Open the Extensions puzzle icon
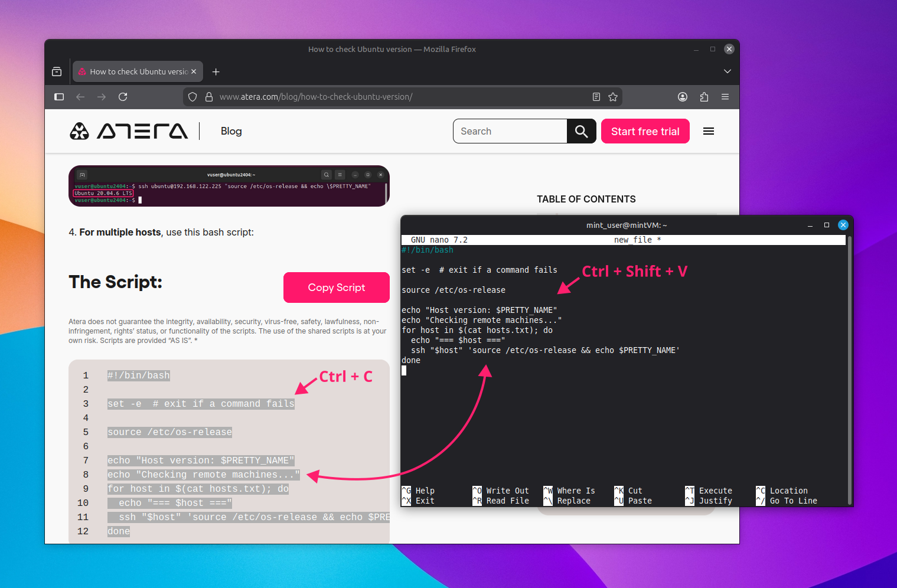The width and height of the screenshot is (897, 588). 704,97
